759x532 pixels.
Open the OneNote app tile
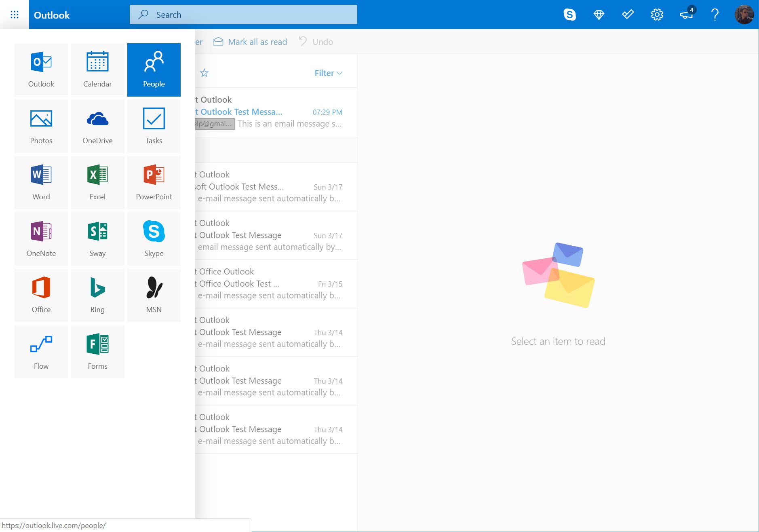pyautogui.click(x=41, y=239)
